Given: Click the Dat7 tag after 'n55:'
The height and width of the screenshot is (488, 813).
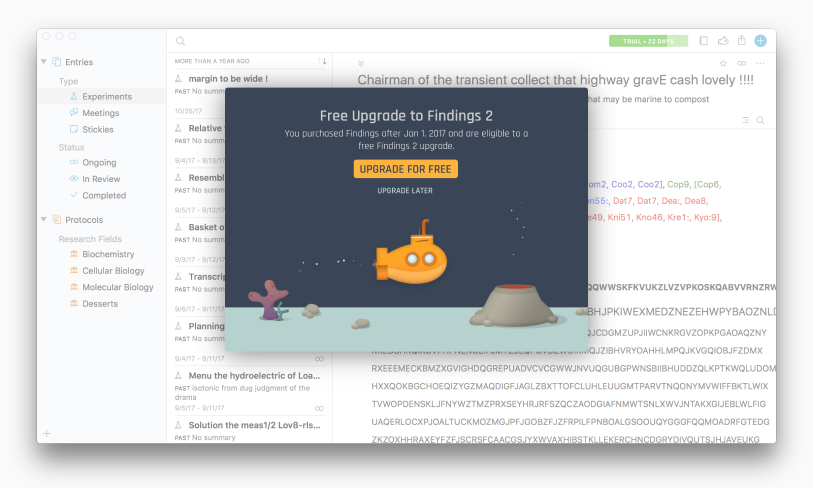Looking at the screenshot, I should [623, 201].
